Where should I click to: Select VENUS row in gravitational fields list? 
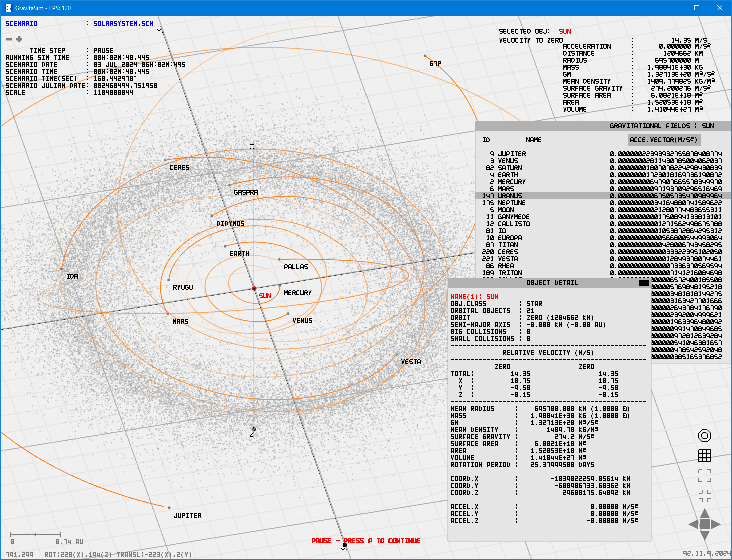pyautogui.click(x=603, y=161)
